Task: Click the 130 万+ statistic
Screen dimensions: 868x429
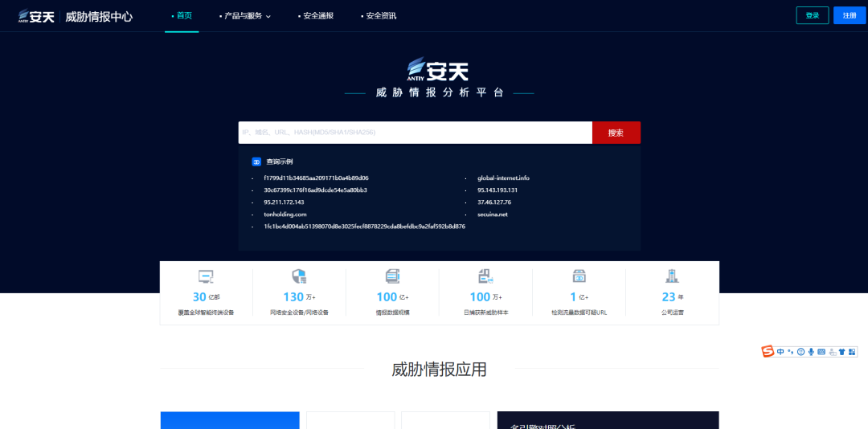Action: point(299,297)
